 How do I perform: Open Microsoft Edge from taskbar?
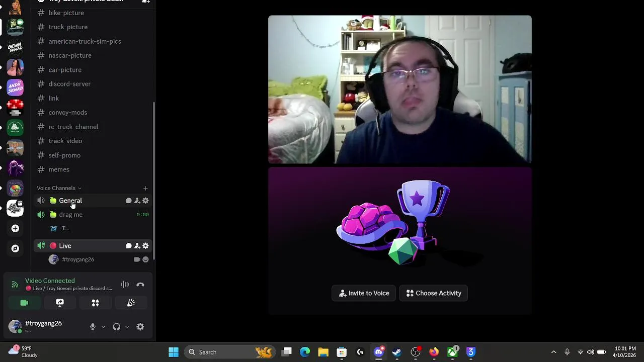pyautogui.click(x=305, y=352)
